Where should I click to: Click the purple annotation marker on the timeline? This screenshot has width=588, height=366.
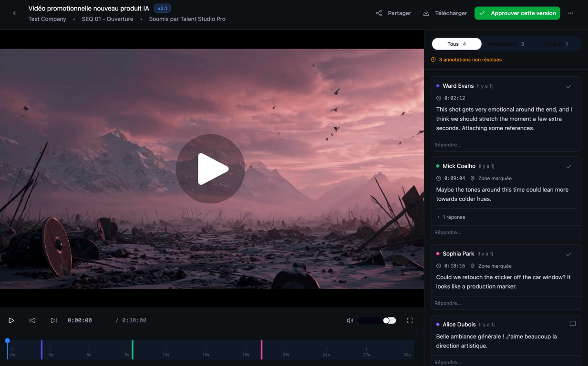(41, 349)
